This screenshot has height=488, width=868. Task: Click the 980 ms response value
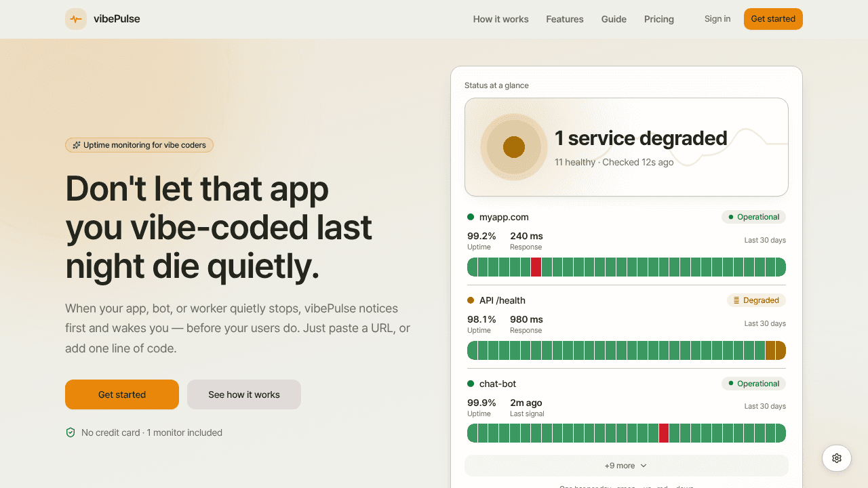(x=526, y=319)
